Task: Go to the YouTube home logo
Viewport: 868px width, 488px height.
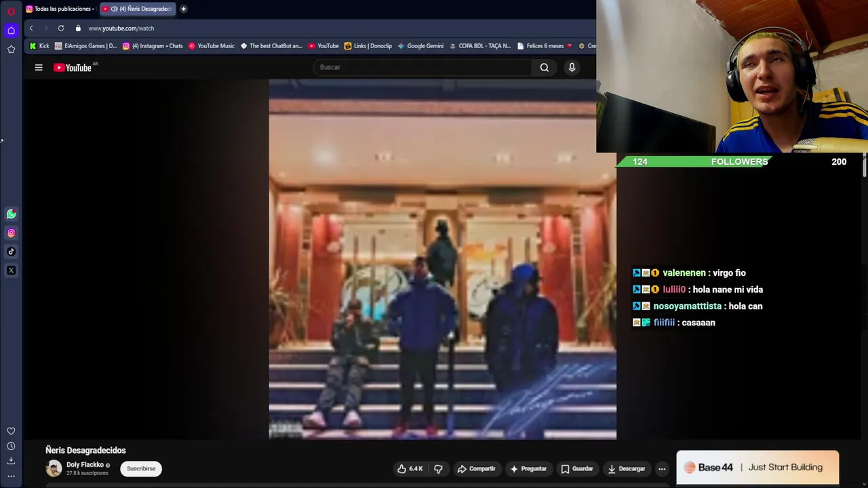Action: point(73,68)
